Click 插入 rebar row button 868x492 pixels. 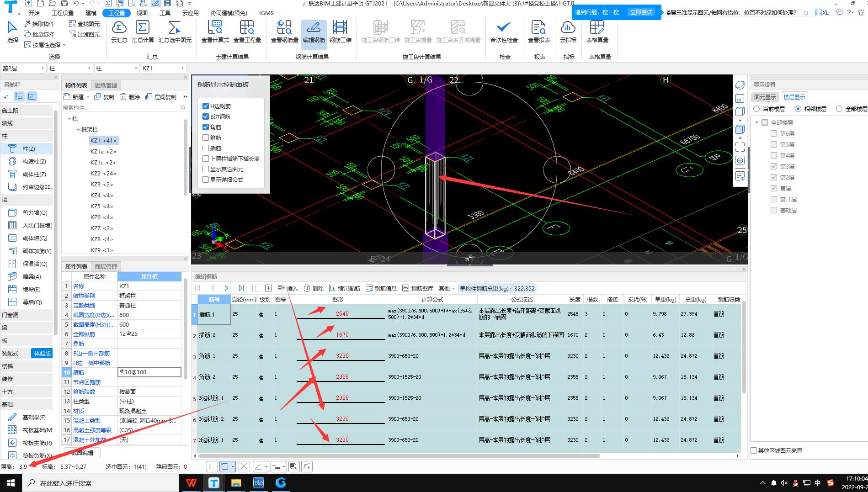point(288,288)
